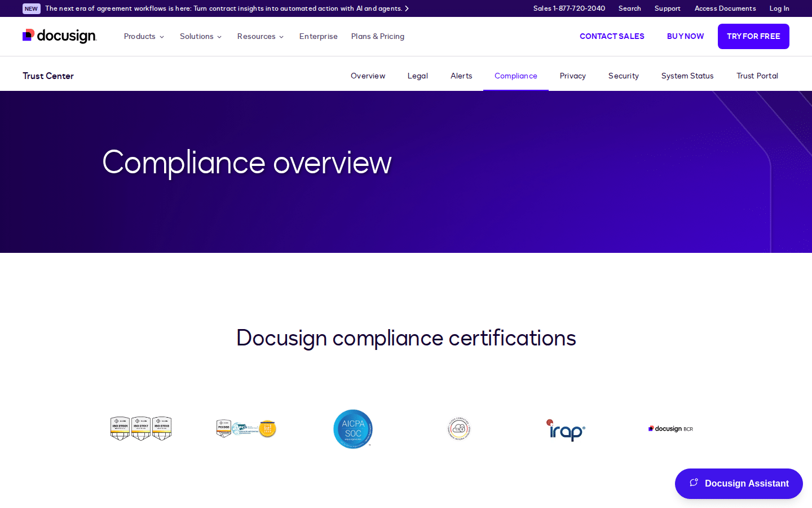812x508 pixels.
Task: Open the System Status tab
Action: click(x=687, y=76)
